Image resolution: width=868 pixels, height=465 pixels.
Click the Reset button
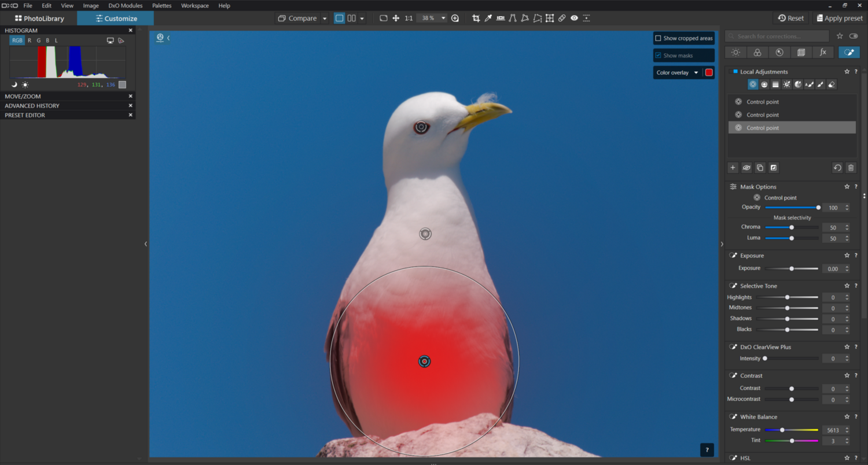791,18
